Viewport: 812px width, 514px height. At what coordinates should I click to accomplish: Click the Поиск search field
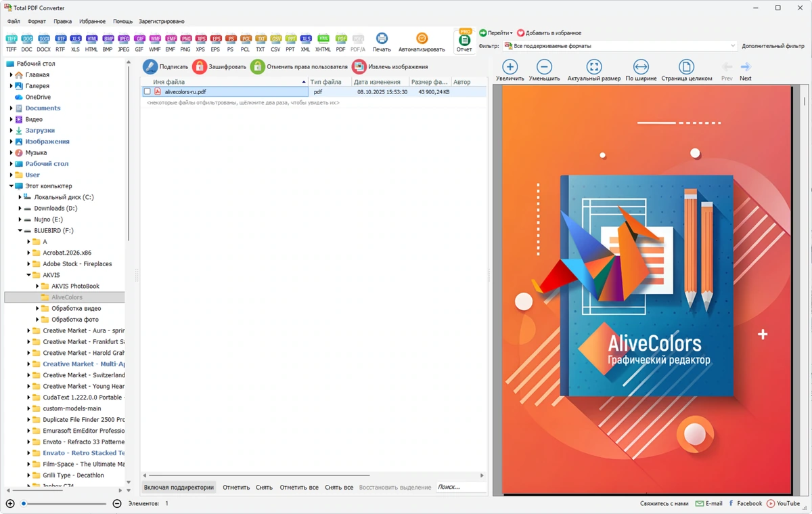point(460,487)
